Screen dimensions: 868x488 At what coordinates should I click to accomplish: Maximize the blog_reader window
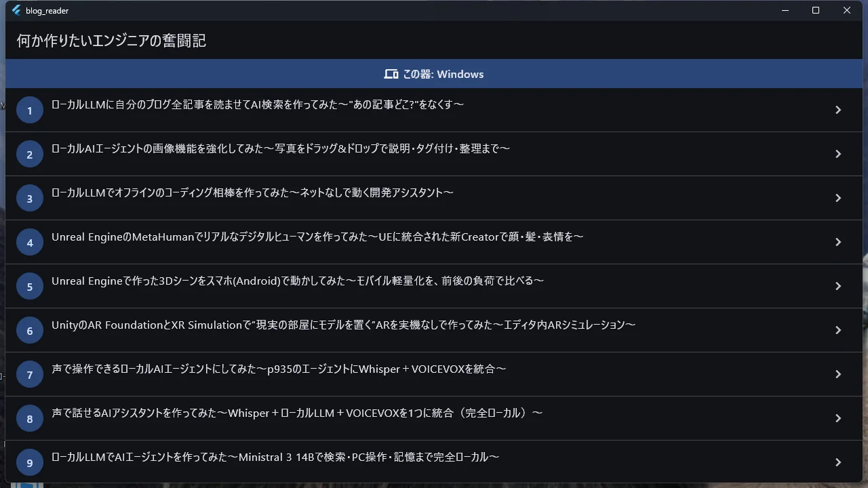(816, 10)
